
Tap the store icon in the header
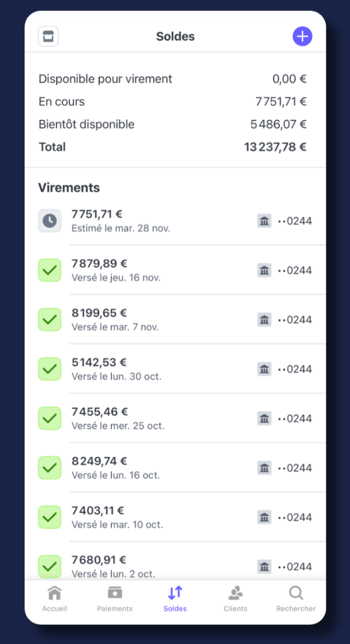click(x=49, y=37)
